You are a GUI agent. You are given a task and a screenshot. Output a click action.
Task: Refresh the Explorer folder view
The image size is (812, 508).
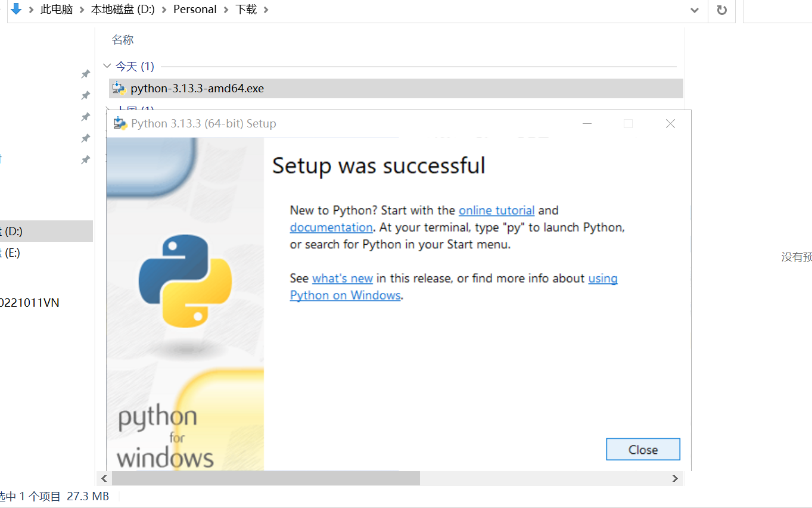pyautogui.click(x=721, y=10)
